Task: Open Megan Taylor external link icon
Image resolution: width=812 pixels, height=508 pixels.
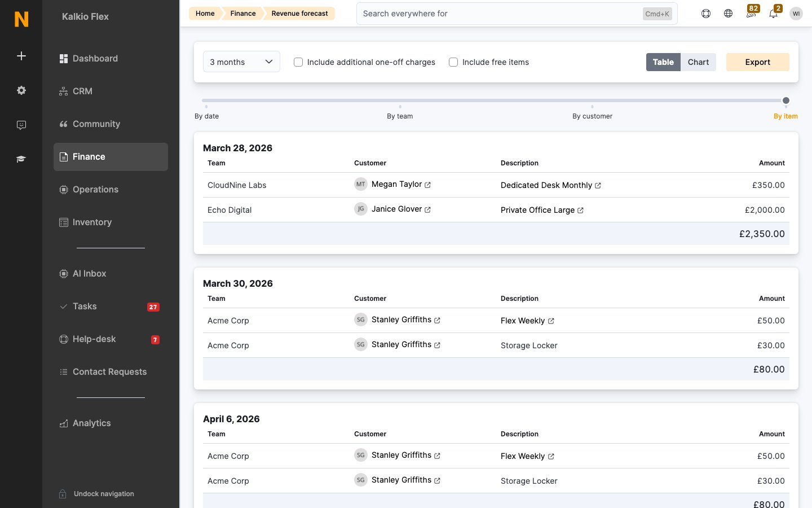Action: point(427,185)
